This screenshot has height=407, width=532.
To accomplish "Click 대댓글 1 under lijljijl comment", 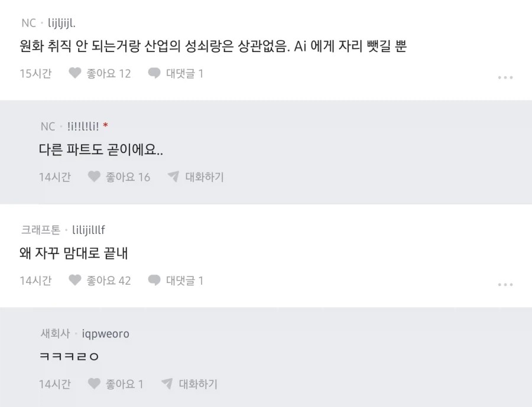I will 184,73.
